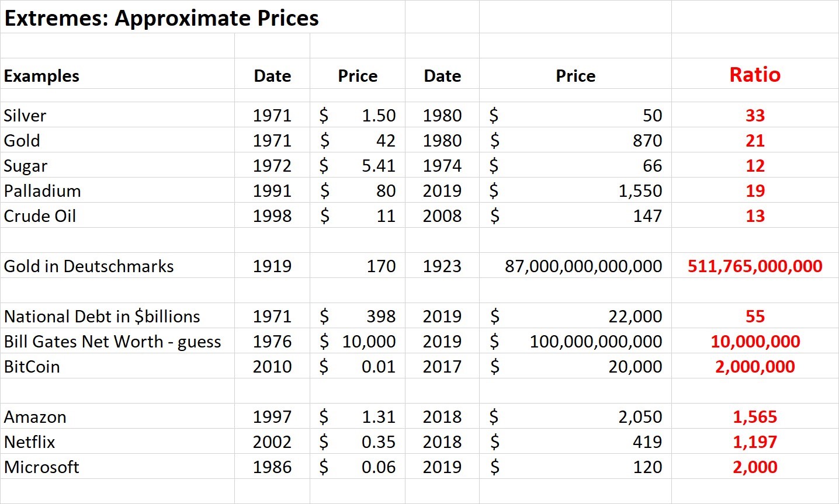Screen dimensions: 839x504
Task: Click Gold's 1980 price of 870
Action: coord(647,141)
